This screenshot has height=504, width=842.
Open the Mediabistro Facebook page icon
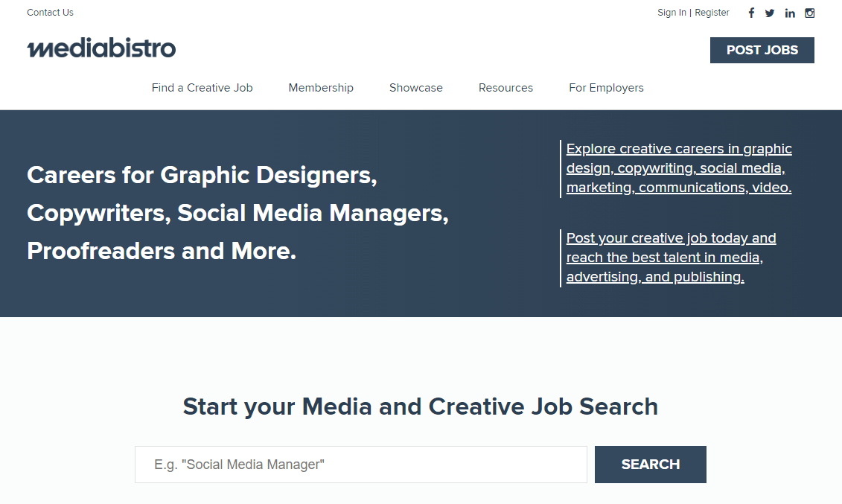click(751, 13)
